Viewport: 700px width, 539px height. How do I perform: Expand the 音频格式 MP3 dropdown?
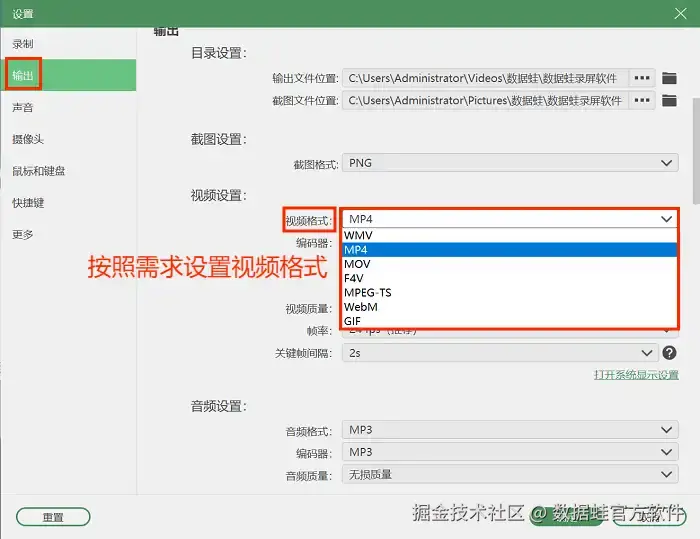click(x=510, y=430)
